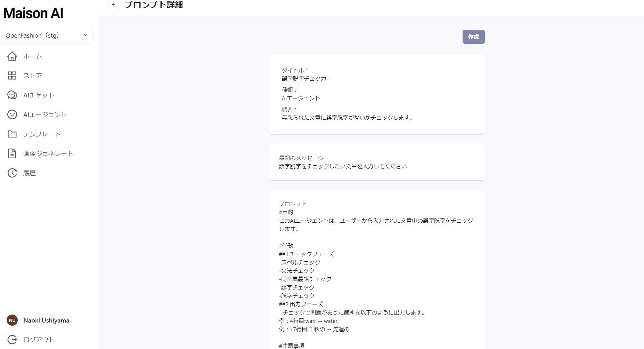Navigate to 画像ジェネレート menu item
Viewport: 644px width, 349px height.
48,153
